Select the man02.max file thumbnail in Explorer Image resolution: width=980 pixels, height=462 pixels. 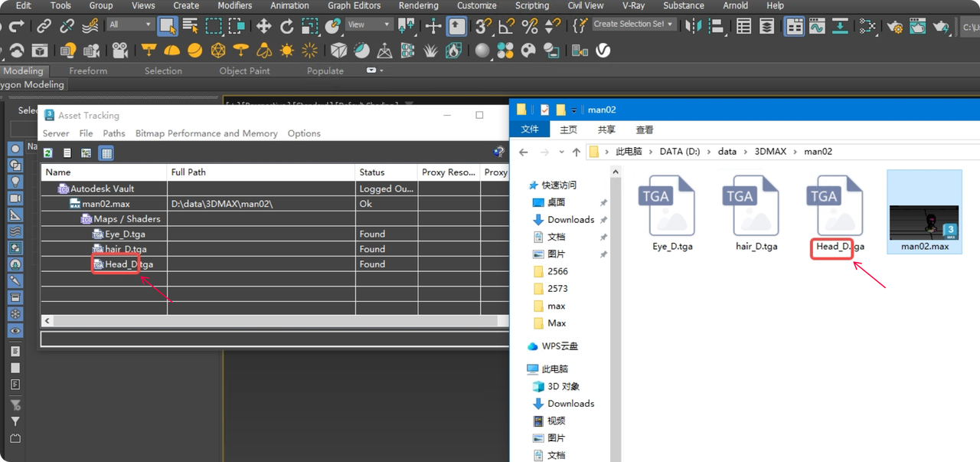[924, 211]
